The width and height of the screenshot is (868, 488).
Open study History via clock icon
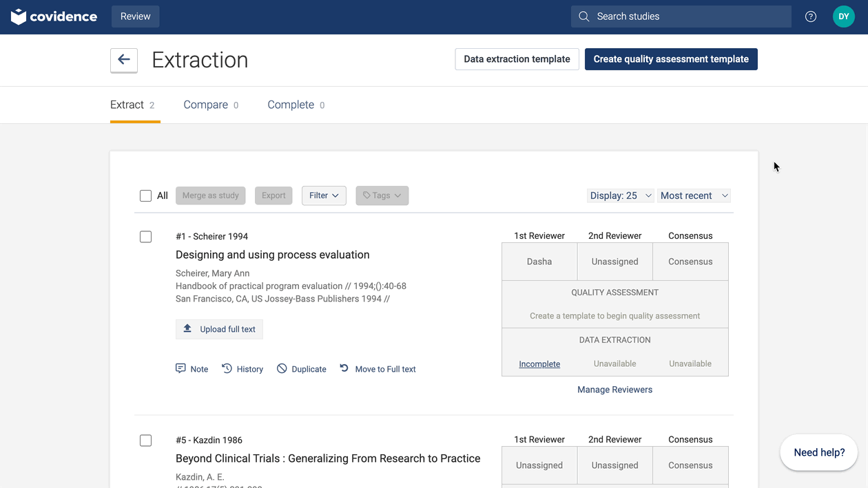click(x=227, y=369)
